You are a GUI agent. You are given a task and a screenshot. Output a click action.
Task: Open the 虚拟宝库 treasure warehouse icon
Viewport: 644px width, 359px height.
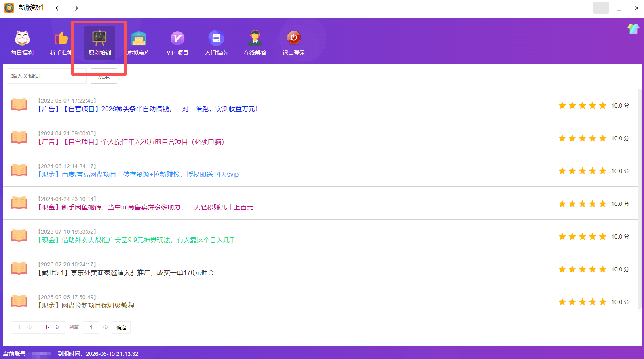click(x=139, y=38)
